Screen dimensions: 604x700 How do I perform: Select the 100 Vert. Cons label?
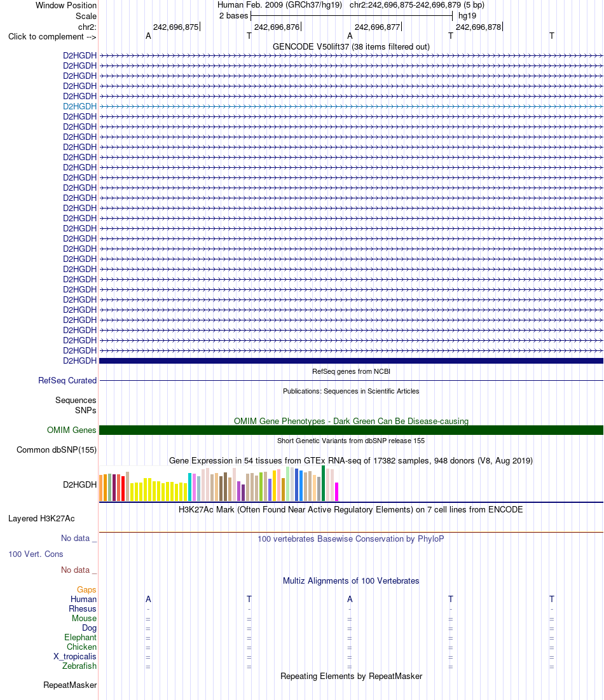tap(36, 554)
